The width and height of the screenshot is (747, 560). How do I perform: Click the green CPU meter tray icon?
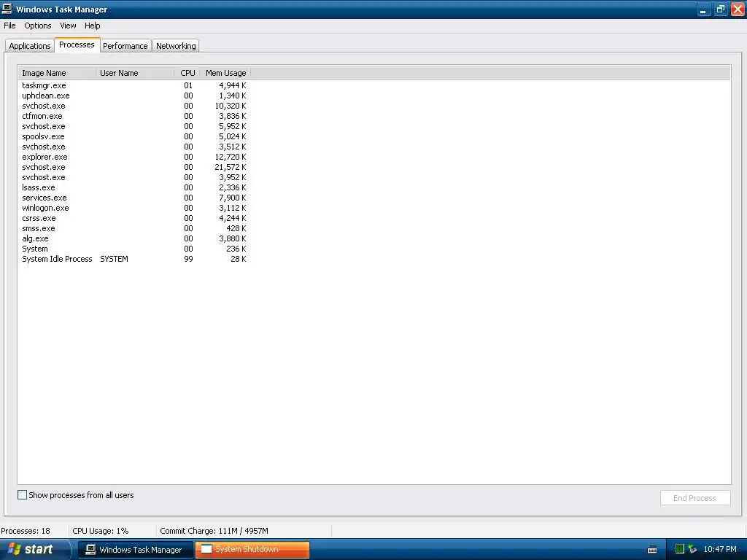tap(680, 549)
